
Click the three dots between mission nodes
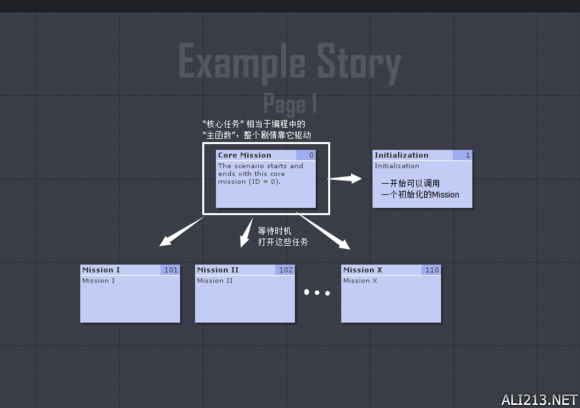(x=317, y=293)
